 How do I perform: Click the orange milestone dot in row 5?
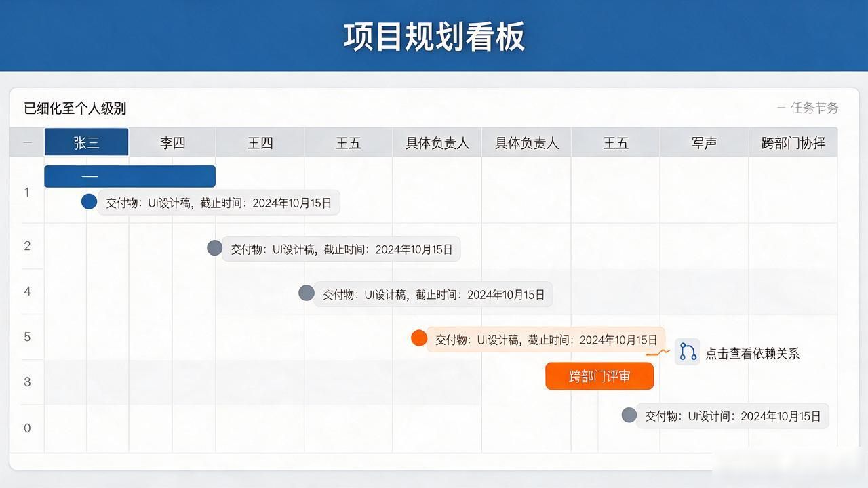click(x=419, y=338)
